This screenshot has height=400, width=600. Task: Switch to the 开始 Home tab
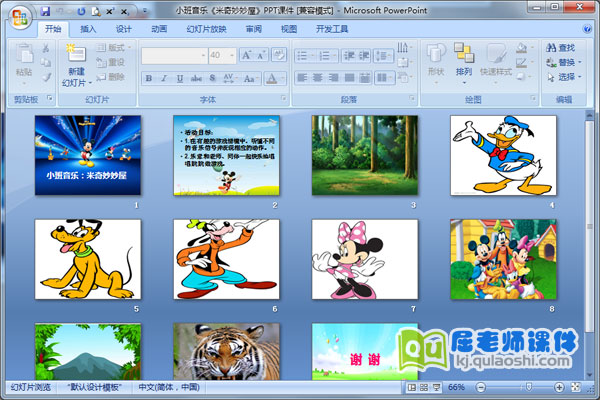pyautogui.click(x=53, y=29)
